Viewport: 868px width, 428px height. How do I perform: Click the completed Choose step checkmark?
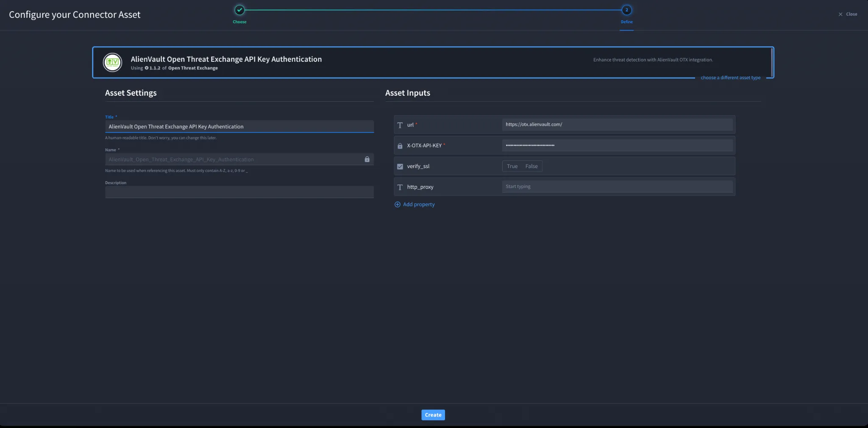[239, 10]
